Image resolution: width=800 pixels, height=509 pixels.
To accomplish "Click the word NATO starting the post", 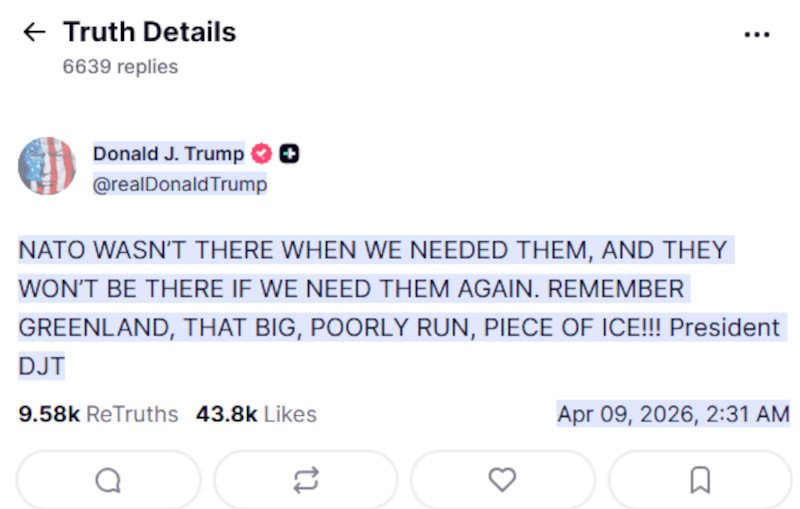I will click(48, 250).
